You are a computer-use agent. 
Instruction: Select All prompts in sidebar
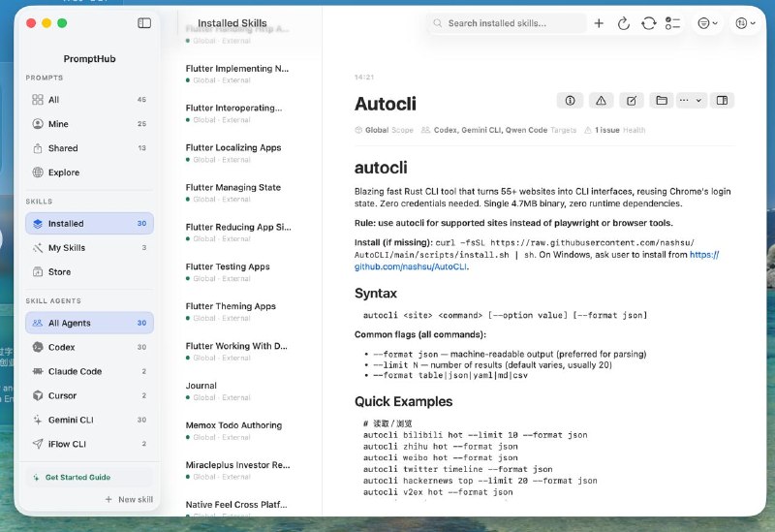pyautogui.click(x=89, y=100)
